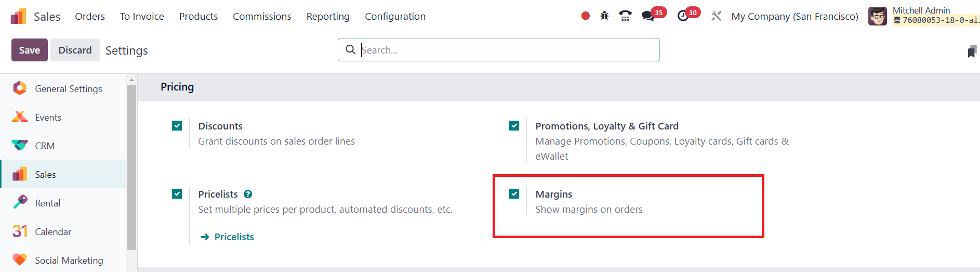The image size is (980, 272).
Task: Click the red recording indicator icon
Action: (586, 16)
